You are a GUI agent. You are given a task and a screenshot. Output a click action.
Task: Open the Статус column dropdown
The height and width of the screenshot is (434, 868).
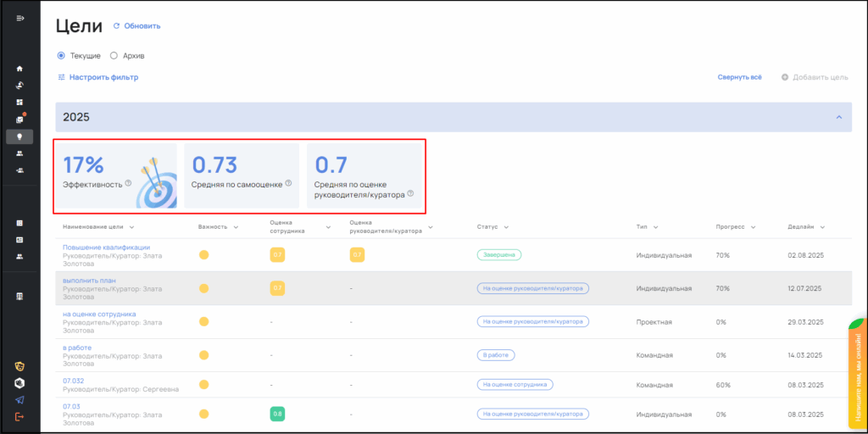(505, 227)
